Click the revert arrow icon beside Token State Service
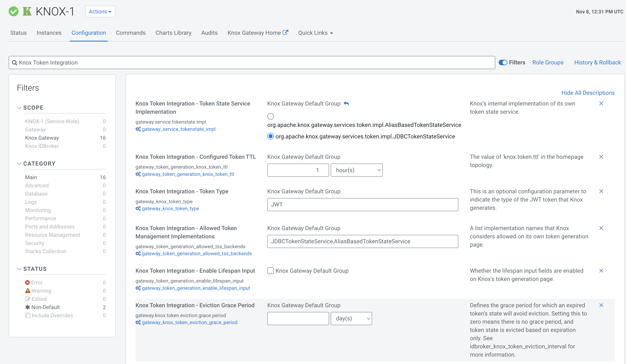Image resolution: width=626 pixels, height=364 pixels. (346, 104)
